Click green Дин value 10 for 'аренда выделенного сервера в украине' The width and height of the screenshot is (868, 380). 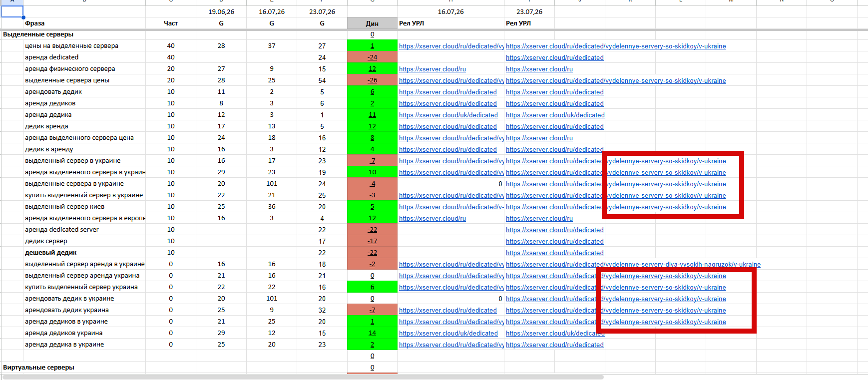click(372, 172)
